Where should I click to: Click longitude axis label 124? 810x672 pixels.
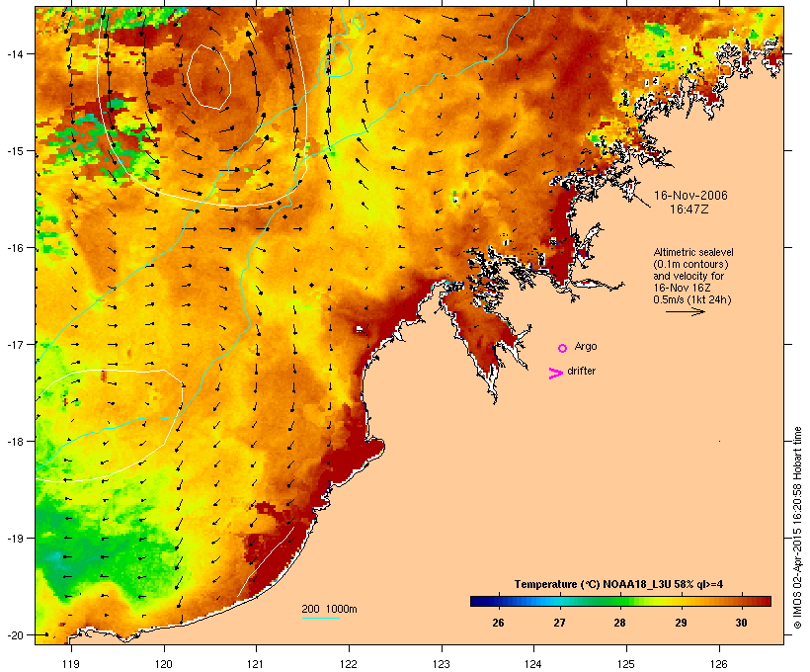(x=533, y=664)
